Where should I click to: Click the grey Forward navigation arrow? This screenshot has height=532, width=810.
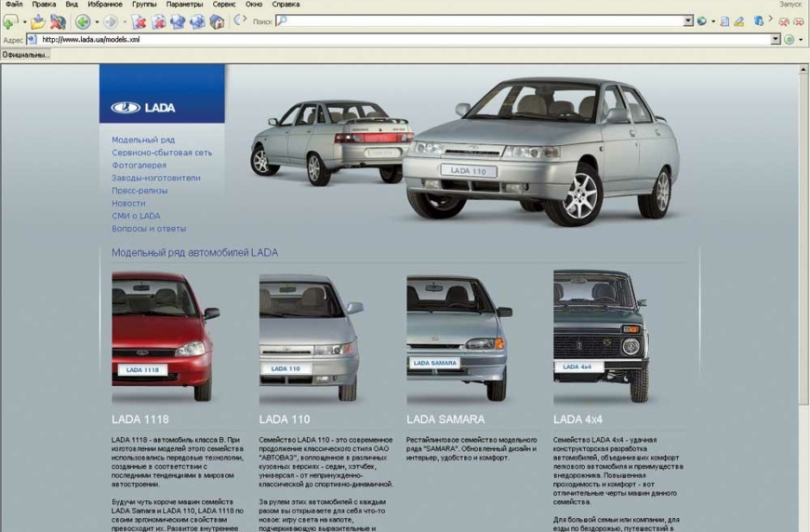pyautogui.click(x=111, y=21)
